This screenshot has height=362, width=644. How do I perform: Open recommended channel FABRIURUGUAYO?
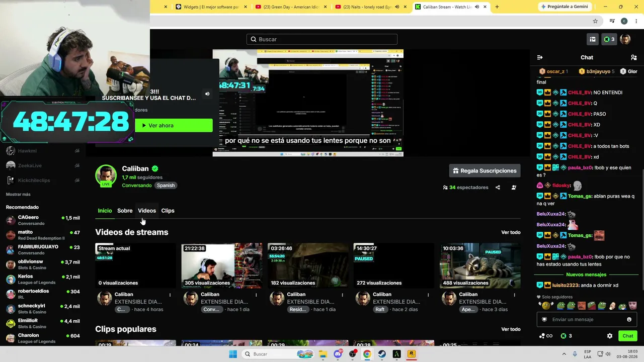(x=43, y=250)
